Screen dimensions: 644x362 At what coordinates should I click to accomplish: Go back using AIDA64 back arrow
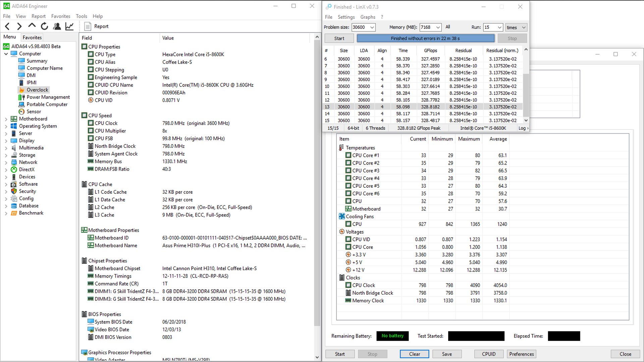(x=7, y=26)
